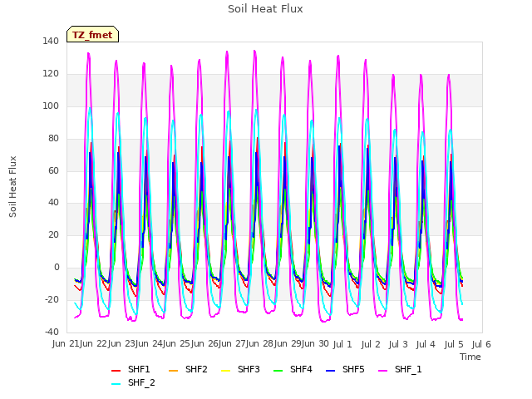The image size is (532, 399).
Task: Click the TZ_fmet annotation label
Action: click(92, 35)
